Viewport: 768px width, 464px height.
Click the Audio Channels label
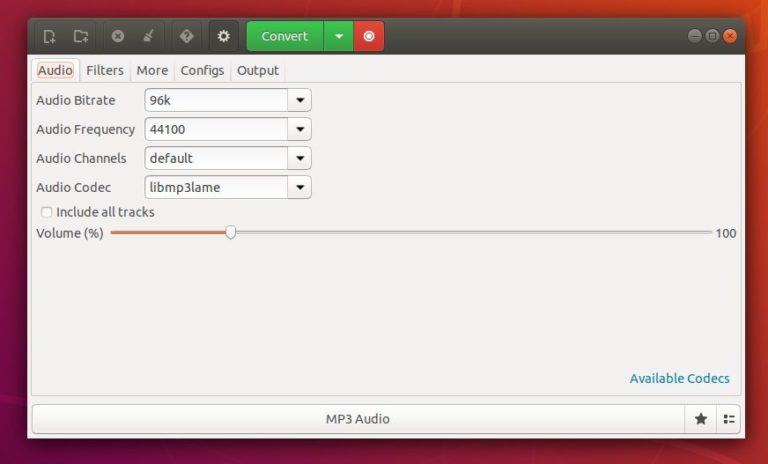[81, 158]
